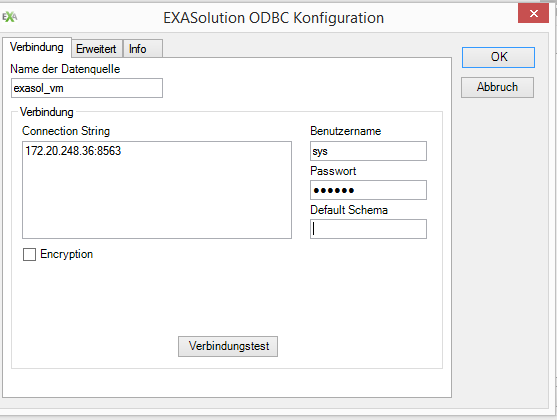
Task: Click the Passwort field
Action: (x=368, y=190)
